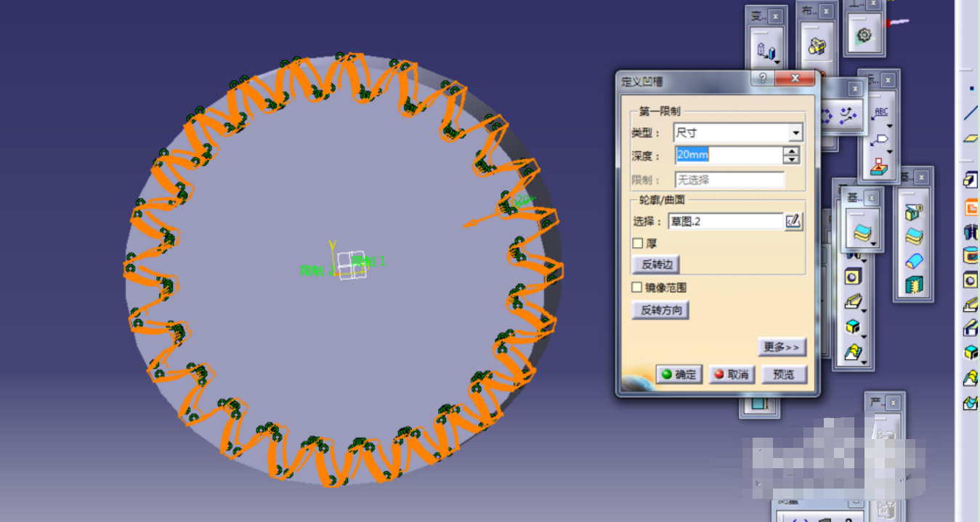Click the sketch edit icon beside 草图.2

point(793,222)
